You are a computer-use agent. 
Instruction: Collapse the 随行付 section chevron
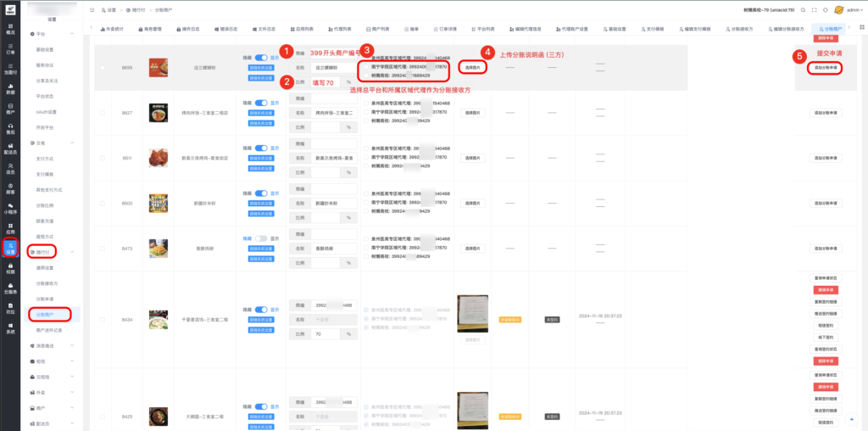(73, 251)
